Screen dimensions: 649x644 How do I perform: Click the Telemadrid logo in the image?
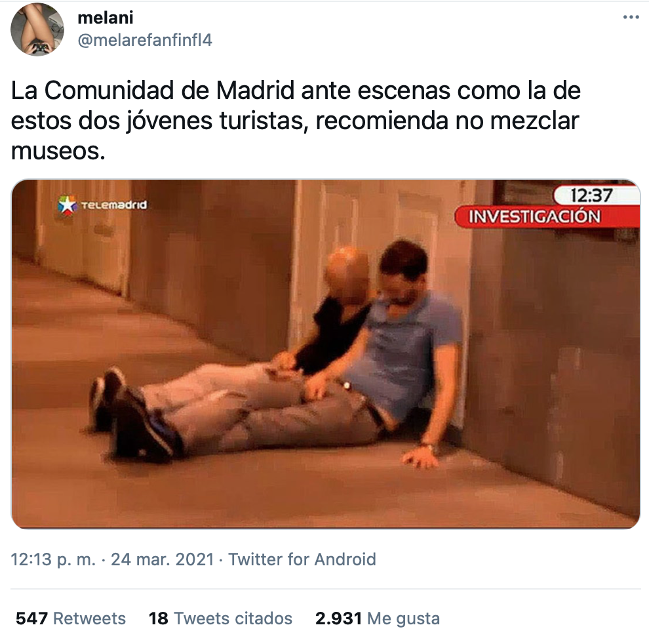click(x=103, y=205)
